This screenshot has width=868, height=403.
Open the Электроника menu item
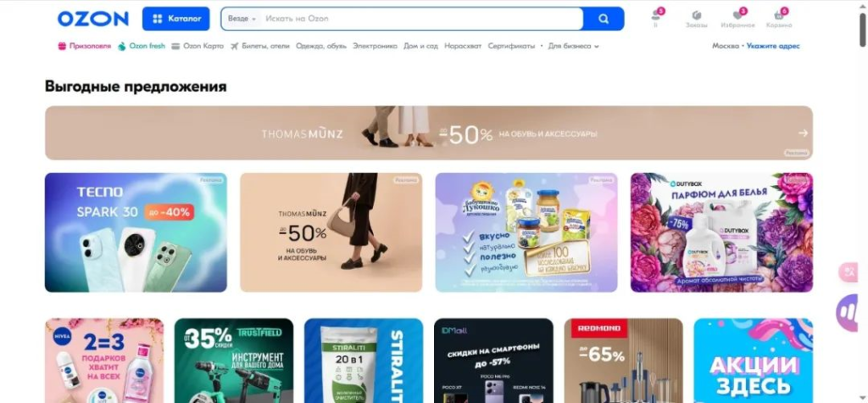pyautogui.click(x=376, y=46)
